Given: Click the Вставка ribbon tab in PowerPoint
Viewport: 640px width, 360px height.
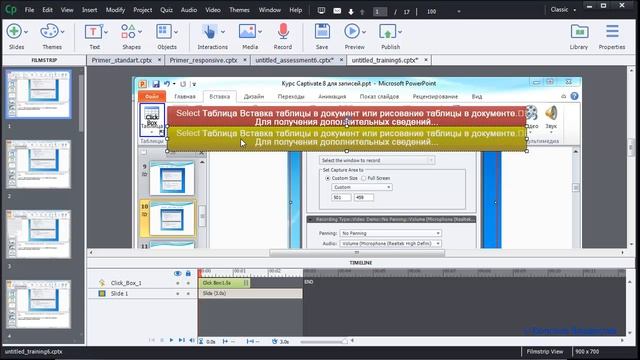Looking at the screenshot, I should click(220, 97).
